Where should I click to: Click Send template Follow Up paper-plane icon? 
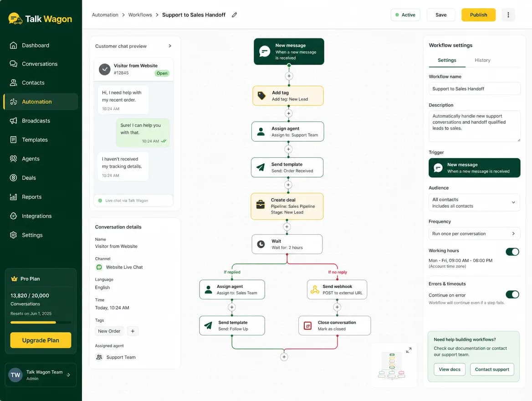click(x=208, y=326)
